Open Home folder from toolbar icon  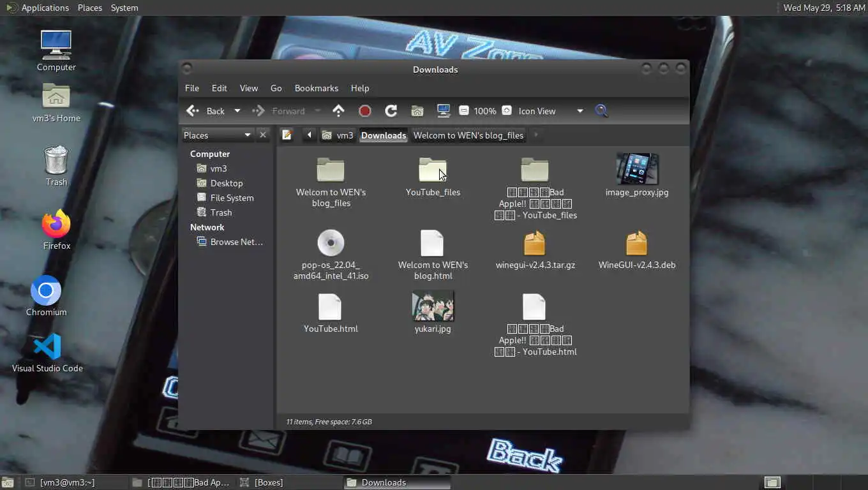[x=417, y=111]
